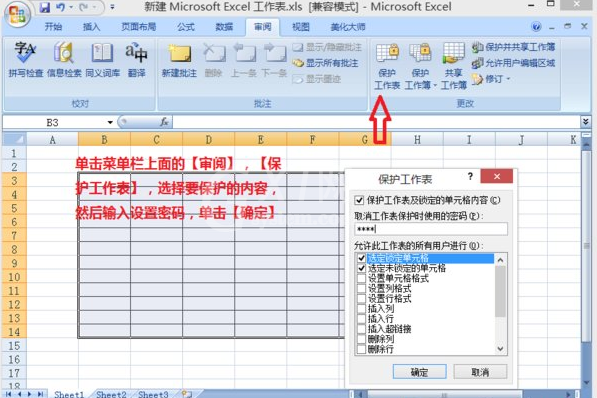
Task: Click 显示墨迹 option
Action: [317, 79]
